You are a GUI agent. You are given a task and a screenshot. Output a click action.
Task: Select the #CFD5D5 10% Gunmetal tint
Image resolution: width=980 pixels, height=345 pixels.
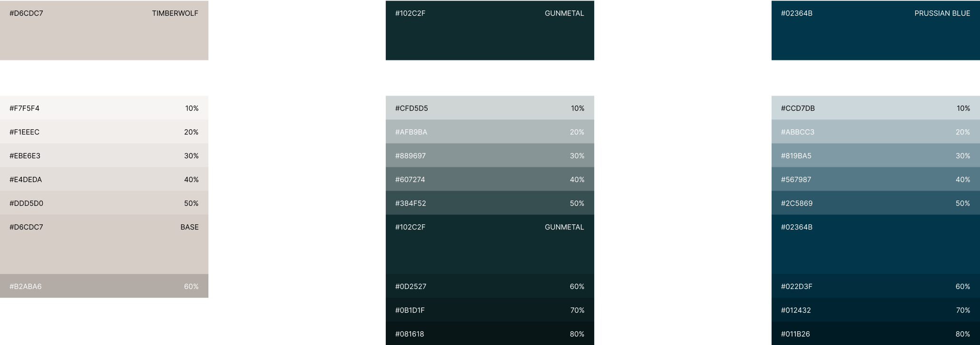(x=490, y=108)
